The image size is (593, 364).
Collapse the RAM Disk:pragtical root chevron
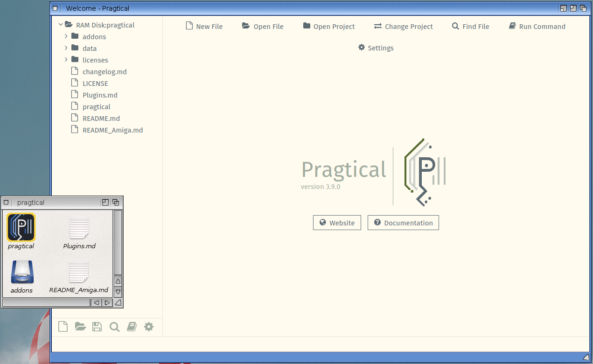click(x=60, y=25)
